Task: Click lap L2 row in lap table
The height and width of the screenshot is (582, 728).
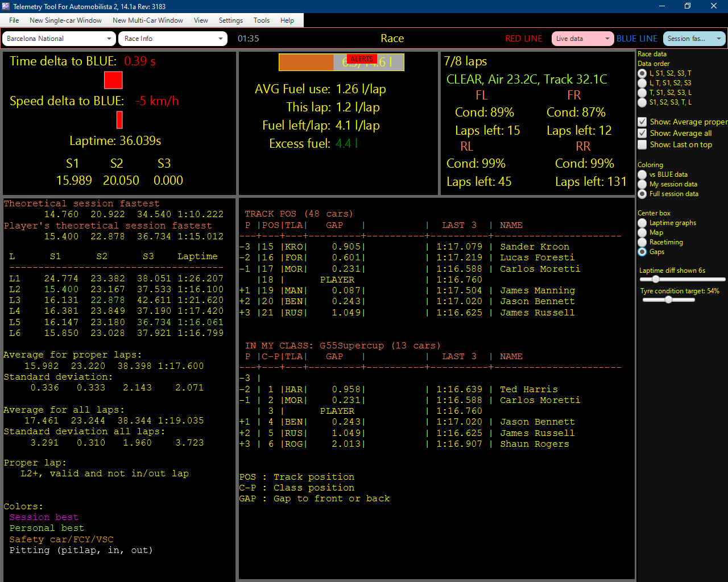Action: click(x=117, y=289)
